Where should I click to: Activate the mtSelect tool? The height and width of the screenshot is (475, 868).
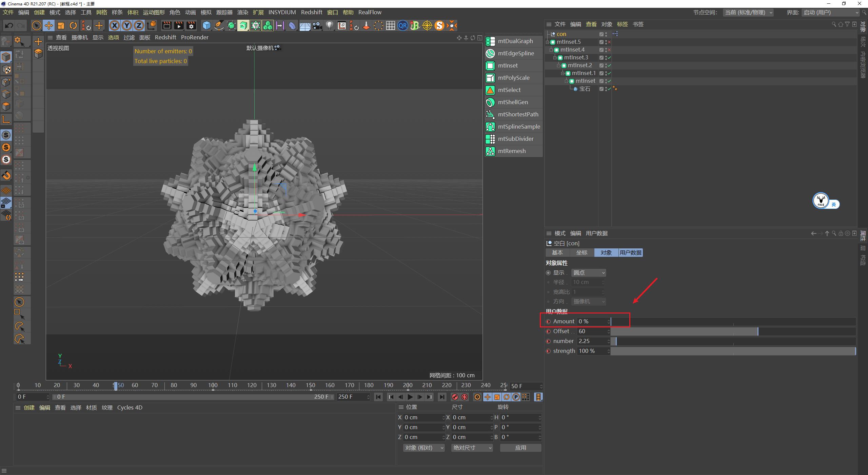(x=509, y=90)
